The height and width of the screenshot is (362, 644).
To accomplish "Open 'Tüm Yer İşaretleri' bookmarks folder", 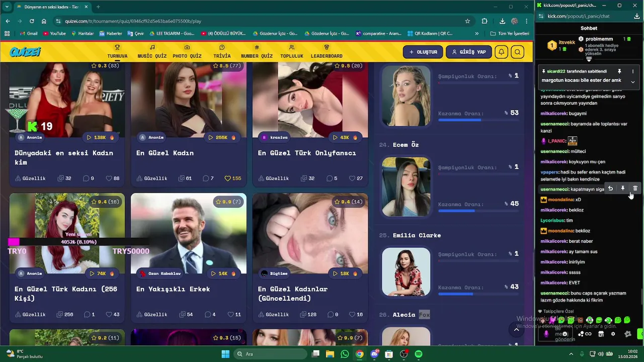I will click(x=510, y=34).
